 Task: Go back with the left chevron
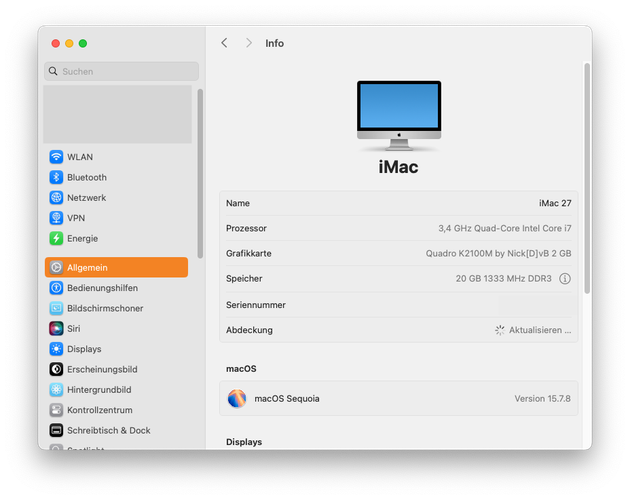(x=224, y=43)
